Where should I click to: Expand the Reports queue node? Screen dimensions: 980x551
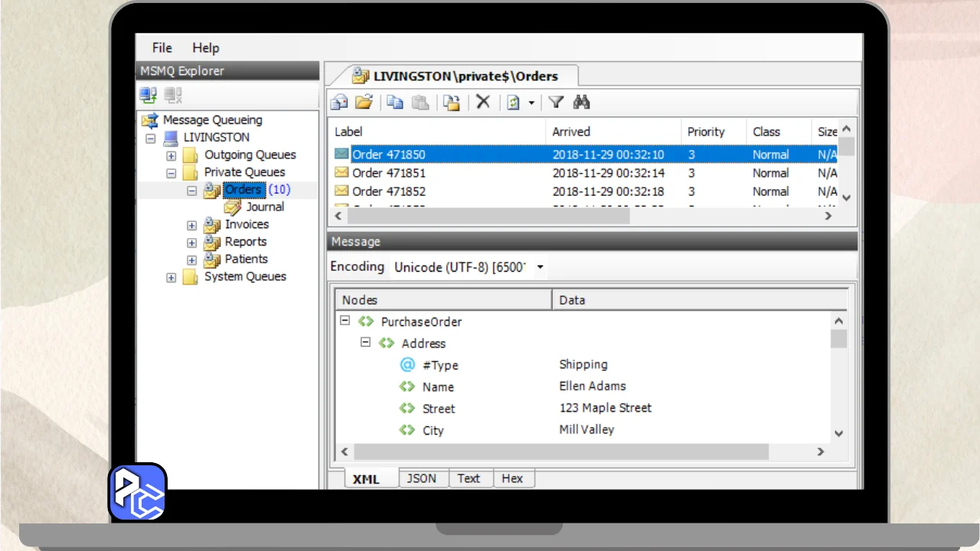tap(192, 243)
